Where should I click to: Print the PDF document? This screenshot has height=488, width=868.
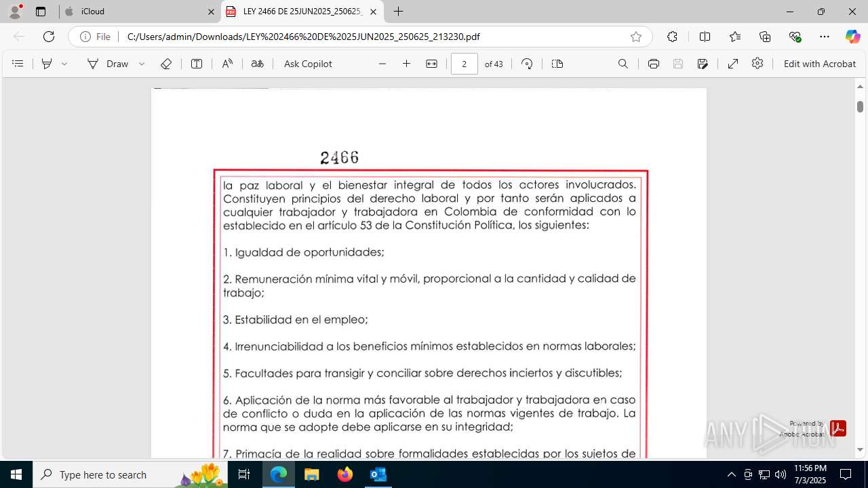coord(654,64)
